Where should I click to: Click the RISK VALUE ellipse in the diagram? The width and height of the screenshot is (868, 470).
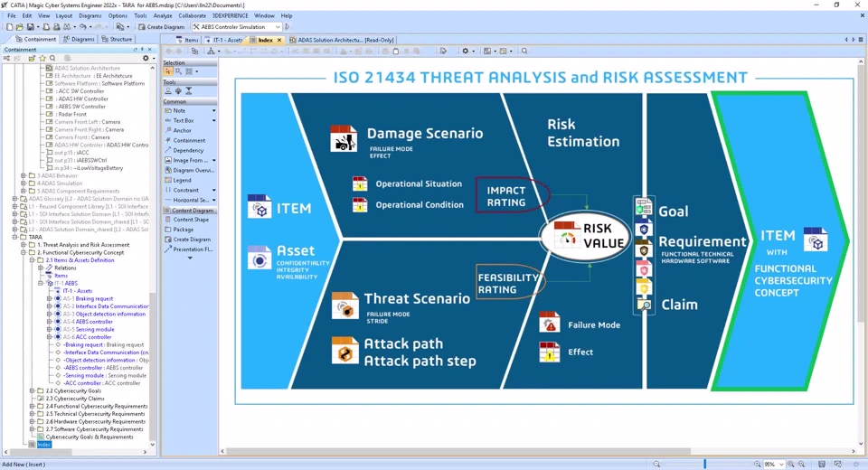pyautogui.click(x=586, y=237)
